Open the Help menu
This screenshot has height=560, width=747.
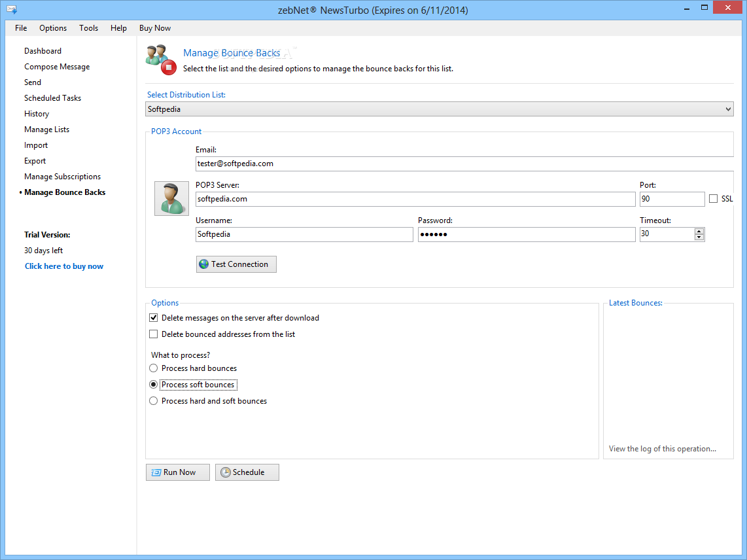[118, 28]
